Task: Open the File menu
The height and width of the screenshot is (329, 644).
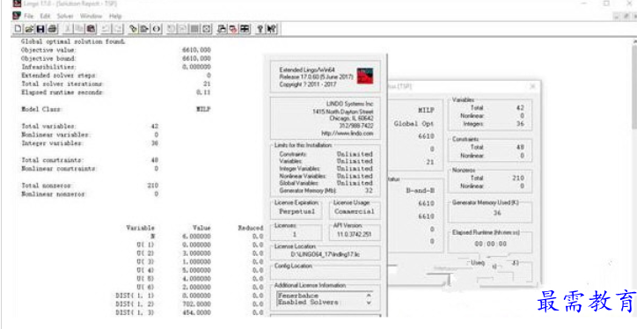Action: coord(29,16)
